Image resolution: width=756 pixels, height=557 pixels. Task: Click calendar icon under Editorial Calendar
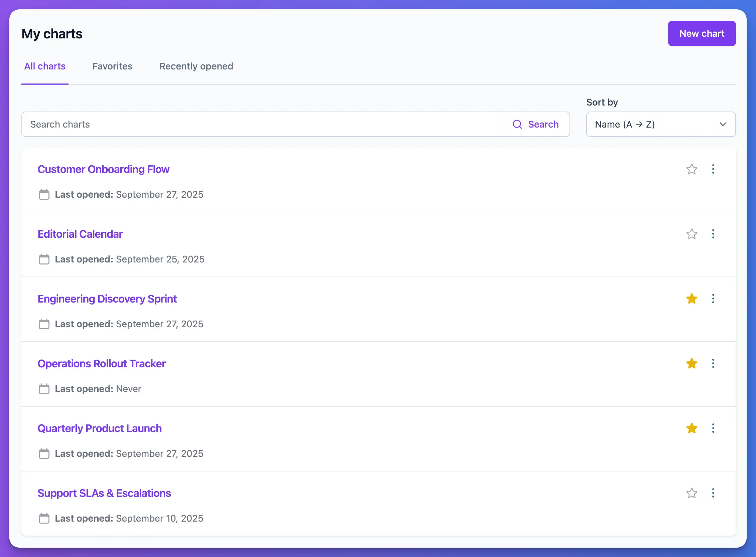click(44, 259)
